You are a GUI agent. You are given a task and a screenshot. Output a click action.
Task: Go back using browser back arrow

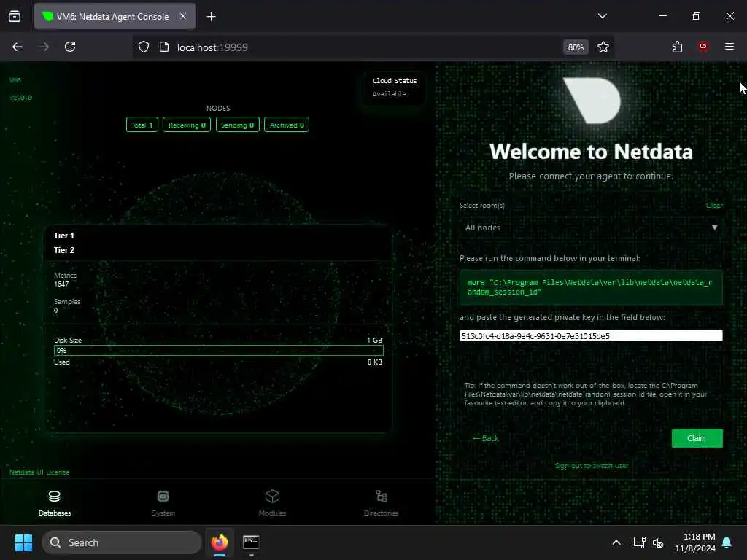[x=18, y=47]
